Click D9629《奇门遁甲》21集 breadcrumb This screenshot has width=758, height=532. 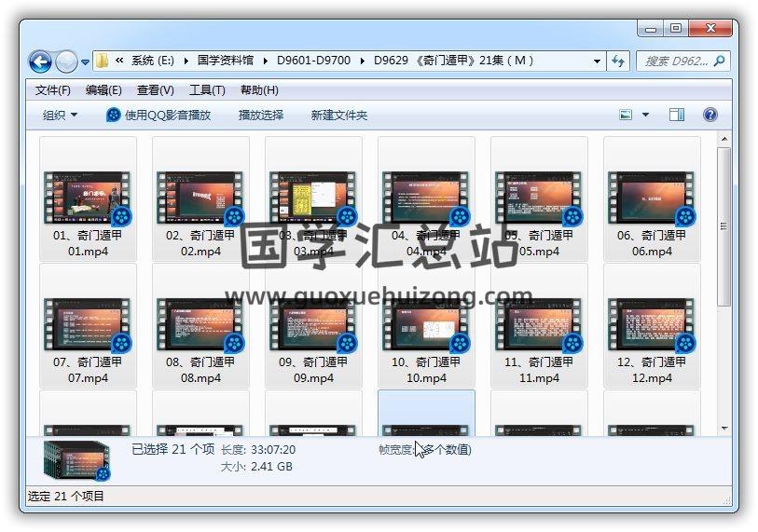point(454,61)
